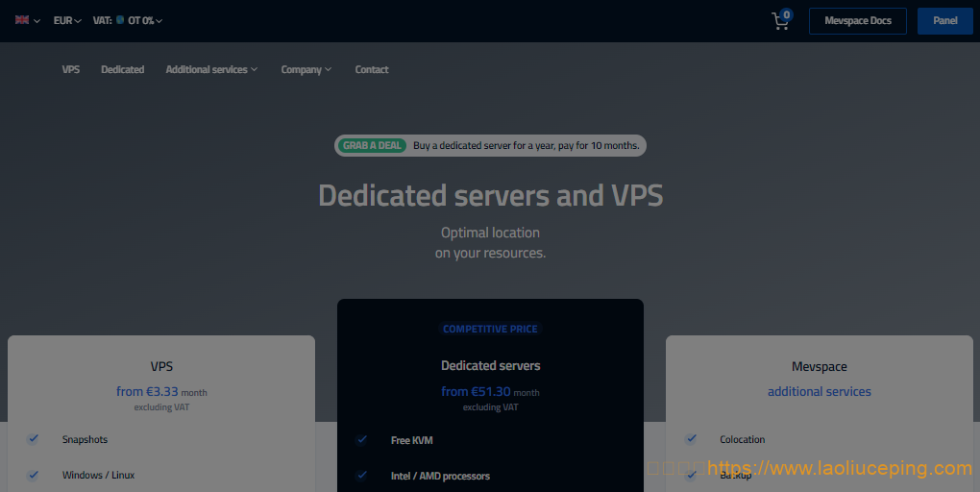This screenshot has width=980, height=492.
Task: Click the checkmark beside Snapshots
Action: click(x=33, y=439)
